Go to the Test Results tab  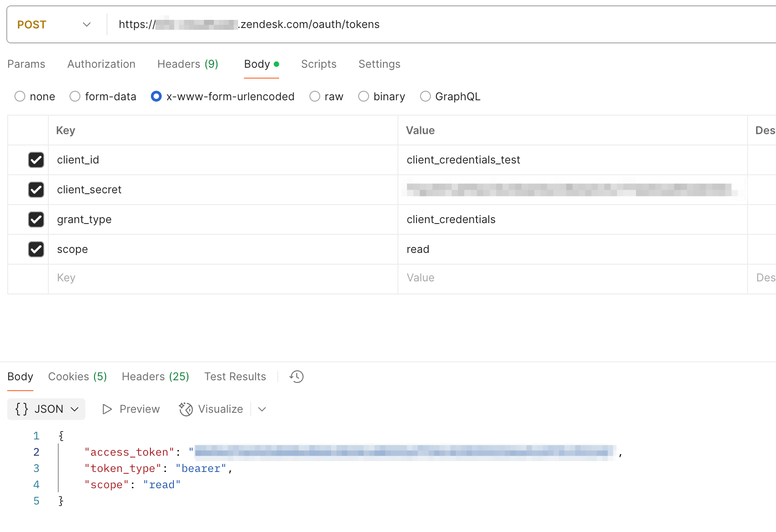coord(235,377)
